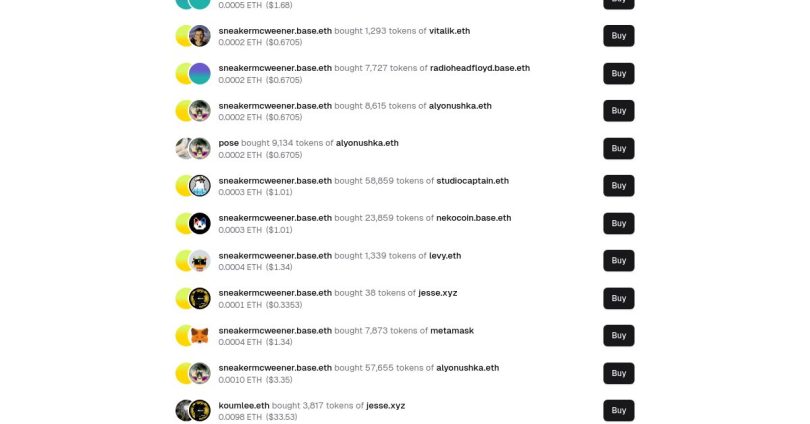Viewport: 810px width, 424px height.
Task: Open jesse.xyz link in 38 tokens row
Action: point(438,293)
